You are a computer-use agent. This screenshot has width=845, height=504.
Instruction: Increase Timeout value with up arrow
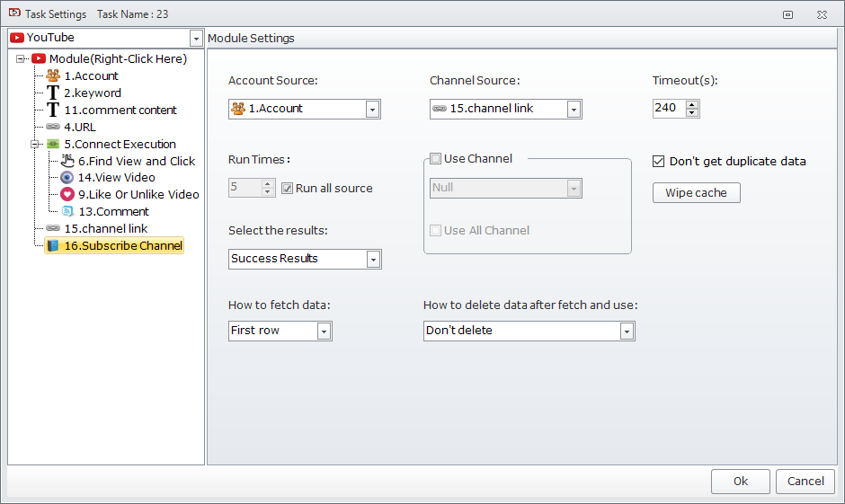(691, 103)
